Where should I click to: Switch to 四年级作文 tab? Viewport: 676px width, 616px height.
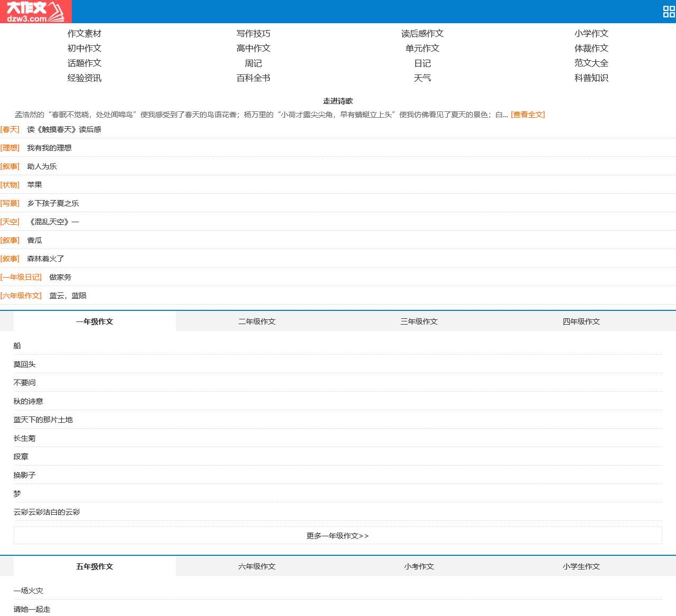click(581, 321)
